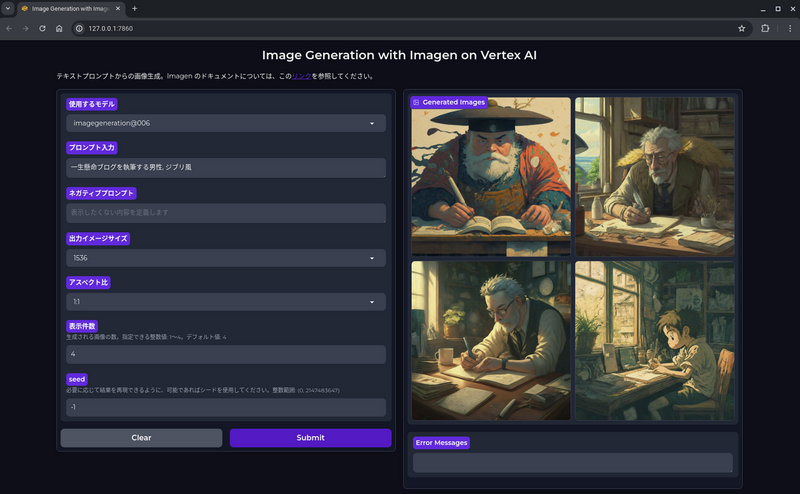Open the man in vest writing image

(491, 341)
